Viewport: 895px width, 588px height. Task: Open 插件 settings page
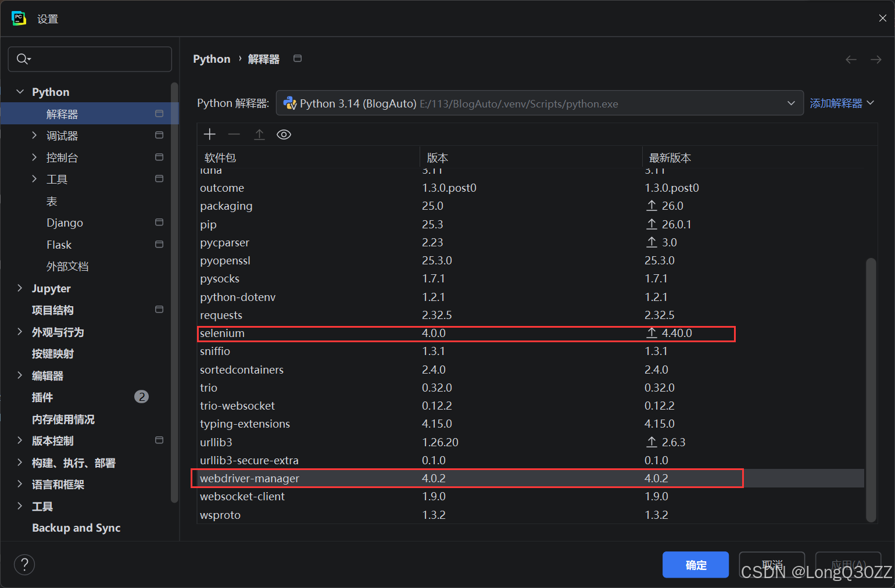point(42,397)
